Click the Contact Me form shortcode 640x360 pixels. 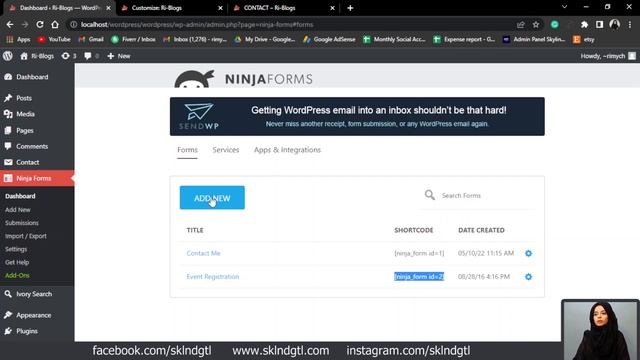click(x=419, y=253)
